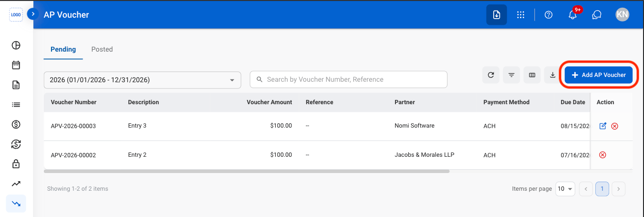Screen dimensions: 644x217
Task: Click the Reference column header
Action: [x=320, y=102]
